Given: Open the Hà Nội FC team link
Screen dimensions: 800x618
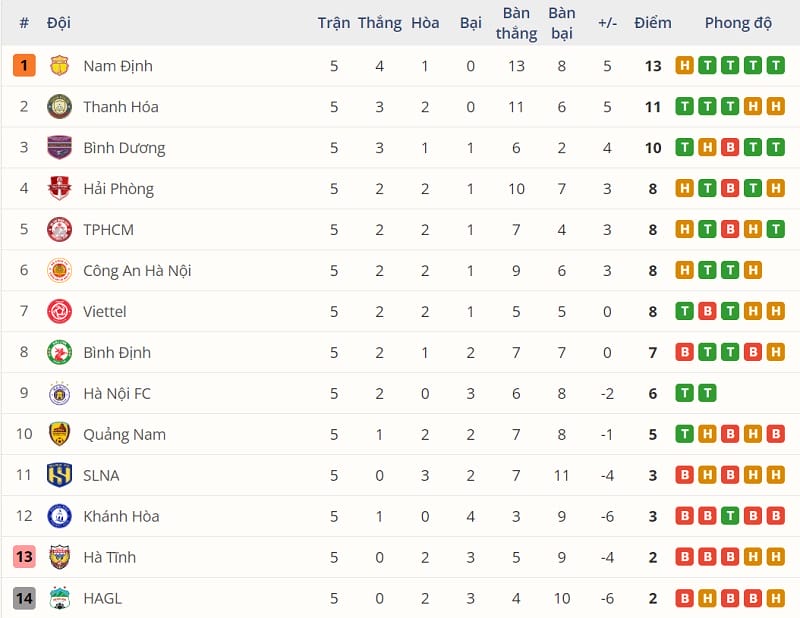Looking at the screenshot, I should click(x=117, y=394).
